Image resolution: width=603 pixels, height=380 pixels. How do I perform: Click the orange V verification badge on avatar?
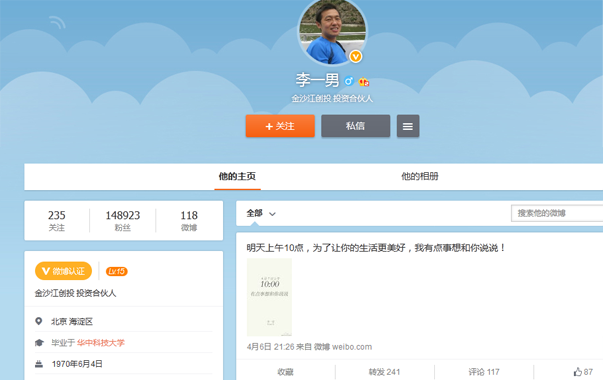tap(356, 57)
